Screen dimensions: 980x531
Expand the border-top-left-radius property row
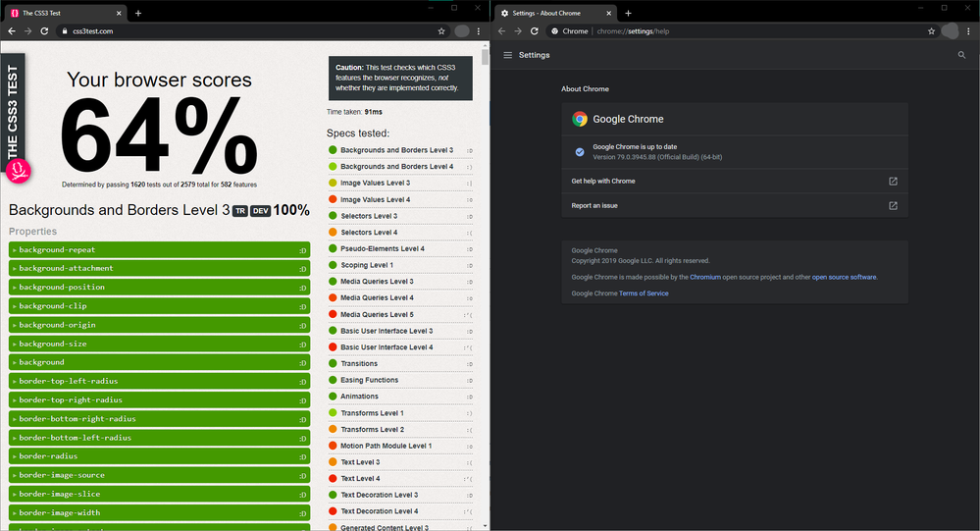coord(159,381)
